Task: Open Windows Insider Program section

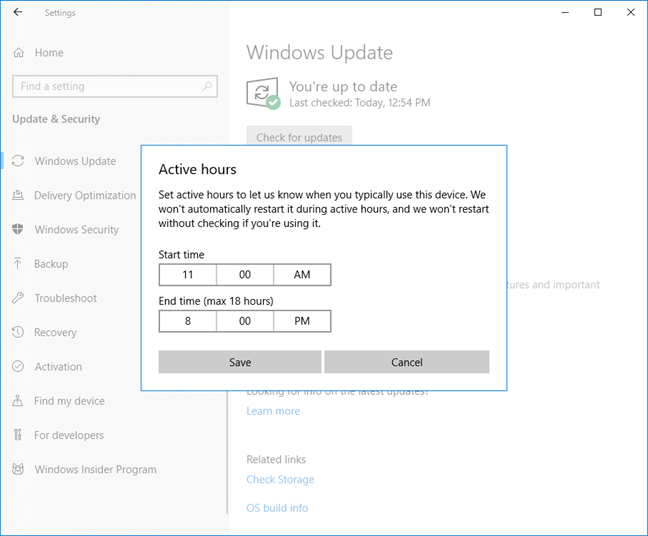Action: point(95,469)
